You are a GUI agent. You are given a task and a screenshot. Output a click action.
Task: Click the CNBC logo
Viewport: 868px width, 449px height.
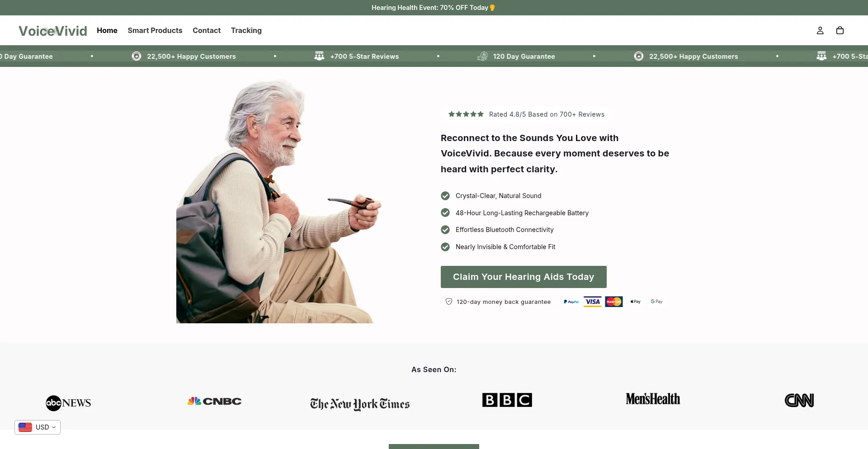point(215,401)
